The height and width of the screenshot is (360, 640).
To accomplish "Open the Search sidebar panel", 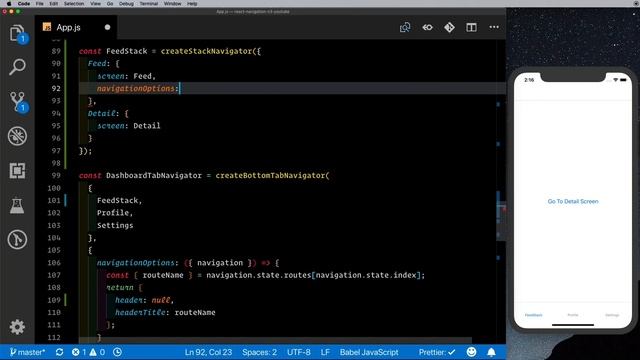I will point(17,67).
